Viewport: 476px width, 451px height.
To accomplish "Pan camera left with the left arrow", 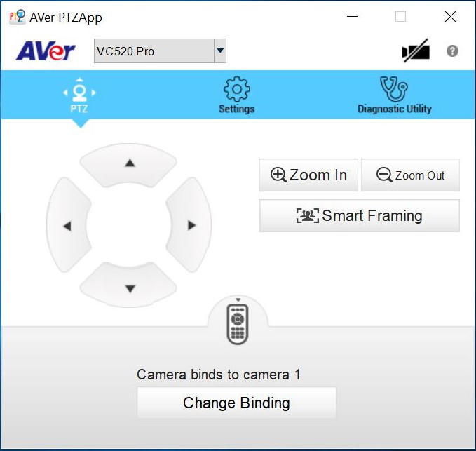I will point(68,225).
